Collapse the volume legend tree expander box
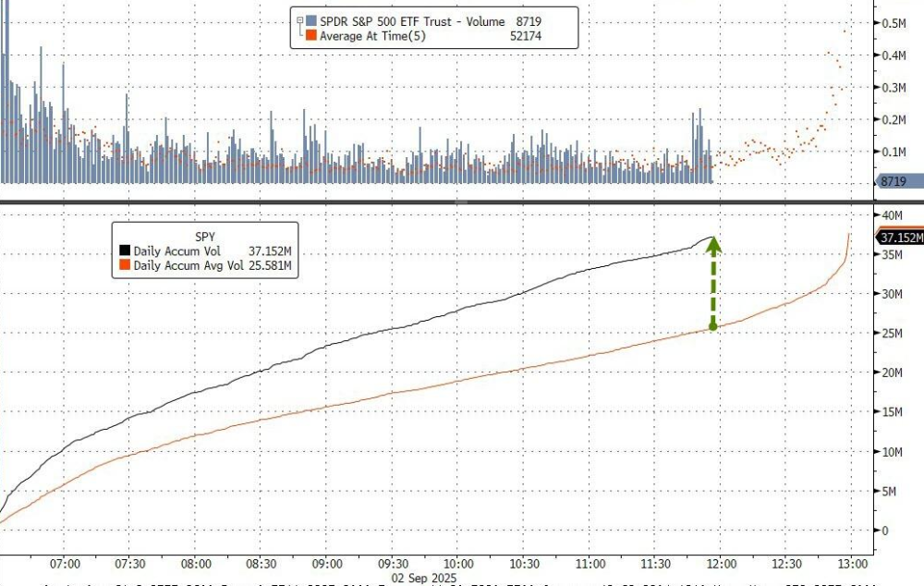924x586 pixels. point(299,20)
